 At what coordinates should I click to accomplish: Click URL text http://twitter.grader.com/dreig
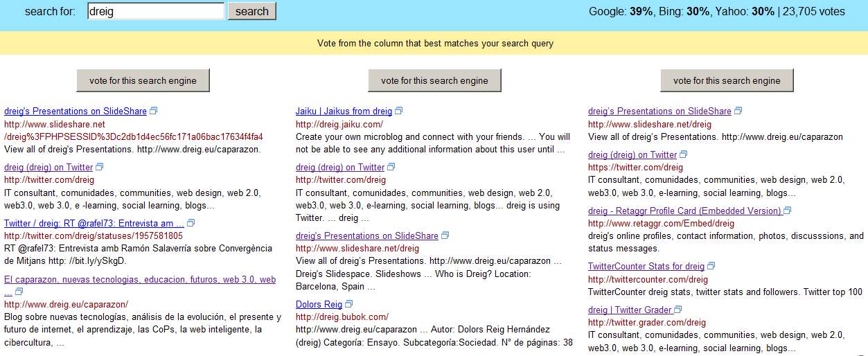[x=647, y=322]
